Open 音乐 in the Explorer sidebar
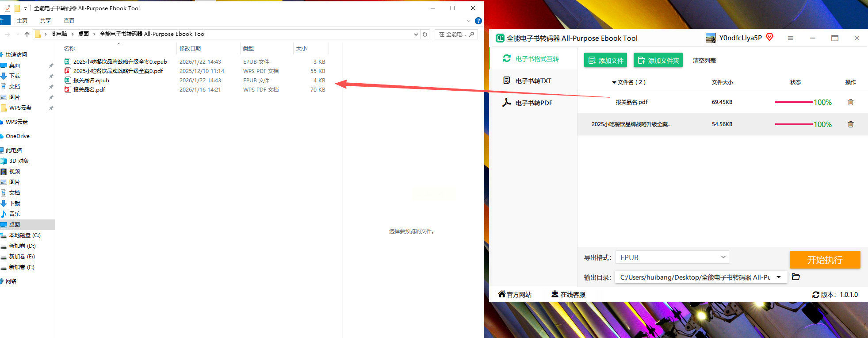The image size is (868, 338). coord(15,214)
